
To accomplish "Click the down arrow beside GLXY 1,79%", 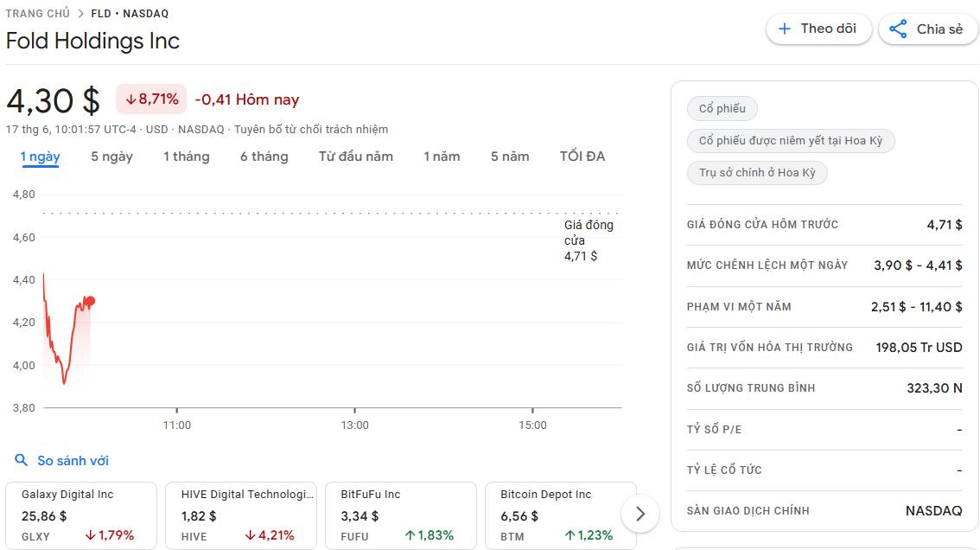I will 91,535.
